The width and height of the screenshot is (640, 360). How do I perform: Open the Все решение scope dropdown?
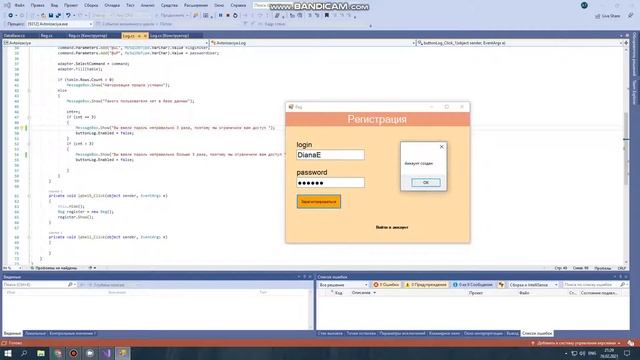[344, 284]
